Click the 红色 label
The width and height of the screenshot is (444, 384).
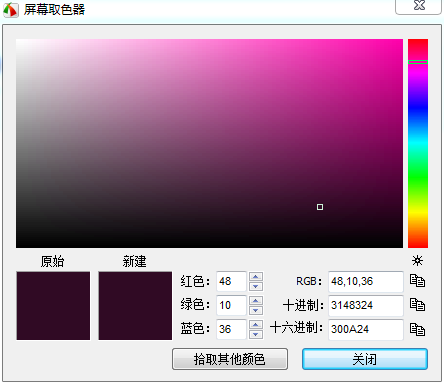tap(195, 281)
